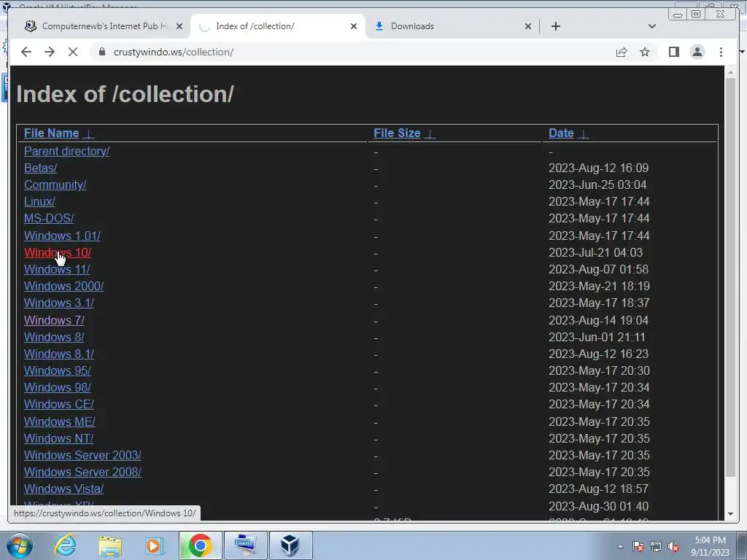The width and height of the screenshot is (747, 560).
Task: Click the File Size descending sort arrow
Action: [x=430, y=134]
